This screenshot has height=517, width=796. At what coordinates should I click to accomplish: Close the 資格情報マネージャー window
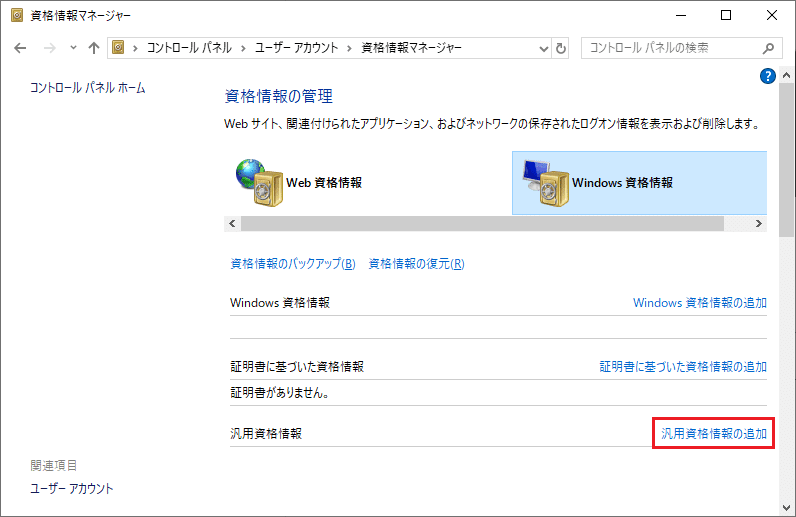772,15
